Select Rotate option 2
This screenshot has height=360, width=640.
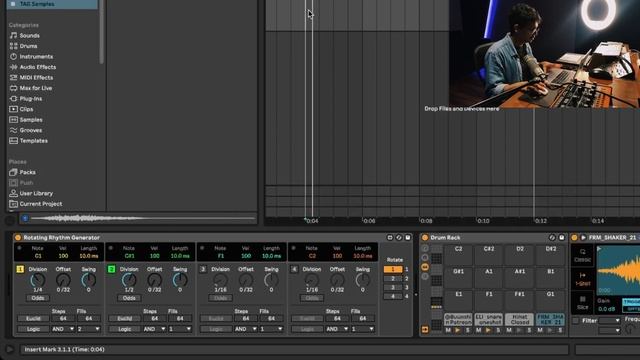(393, 278)
